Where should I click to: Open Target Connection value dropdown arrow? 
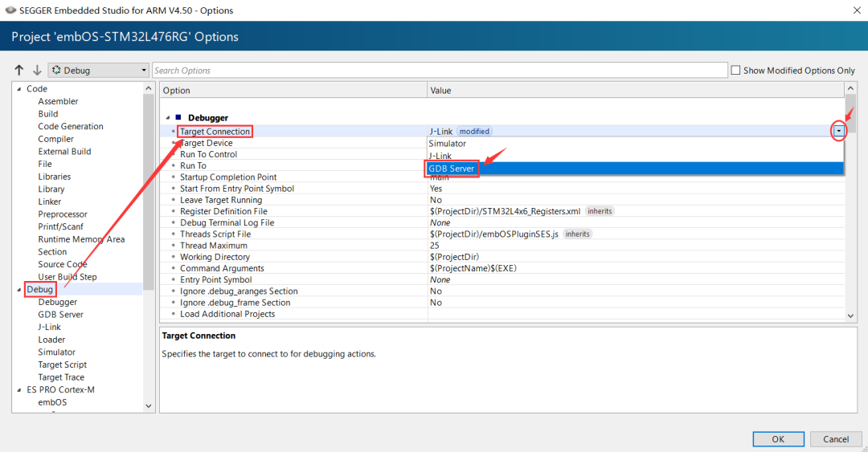(838, 131)
